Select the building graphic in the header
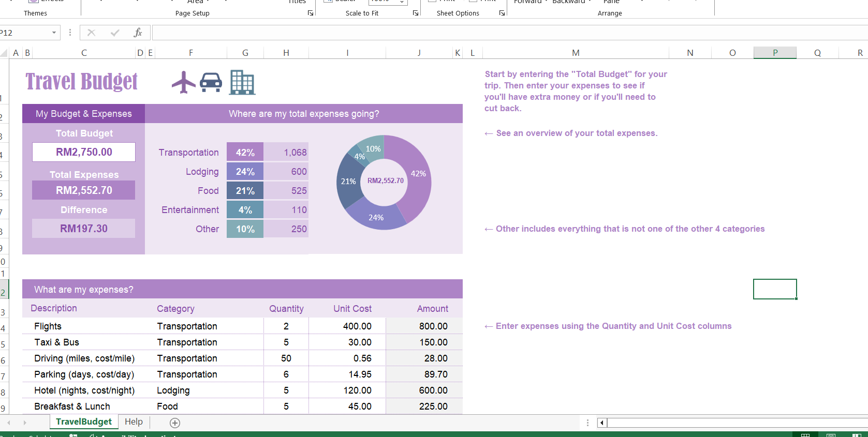This screenshot has height=437, width=868. coord(242,82)
